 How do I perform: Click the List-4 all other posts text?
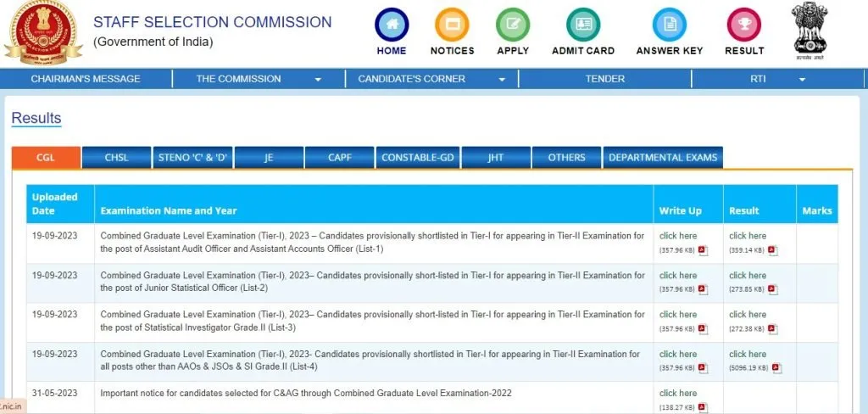(x=370, y=361)
